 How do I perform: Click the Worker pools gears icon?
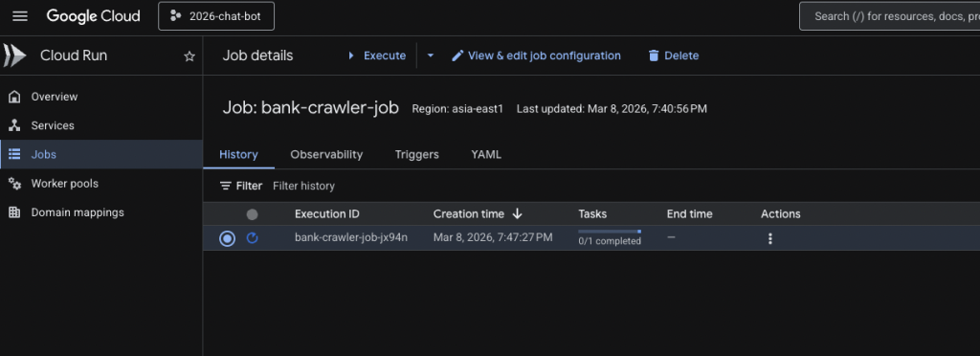coord(14,184)
